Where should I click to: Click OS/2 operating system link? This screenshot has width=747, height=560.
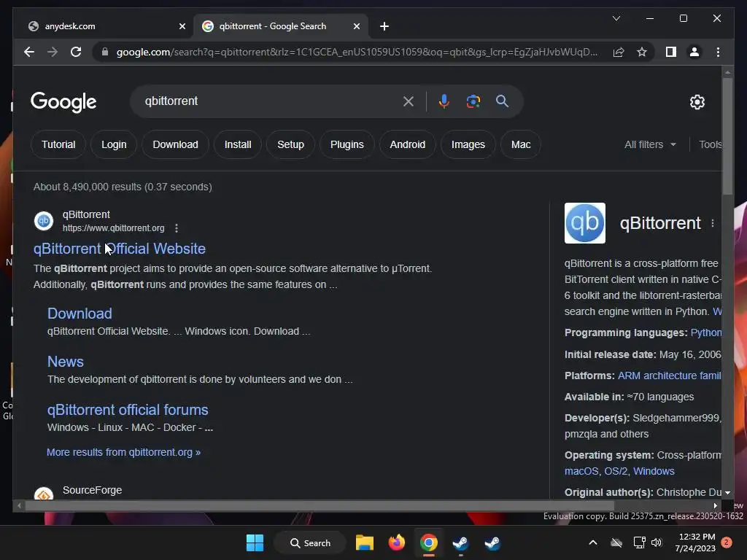[x=616, y=471]
